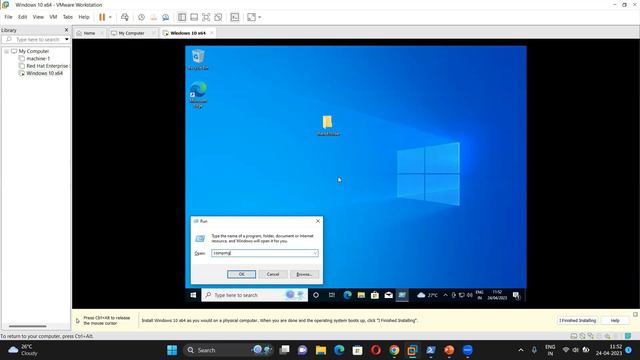Open the power options arrow next to Pause
The height and width of the screenshot is (360, 640).
point(110,17)
